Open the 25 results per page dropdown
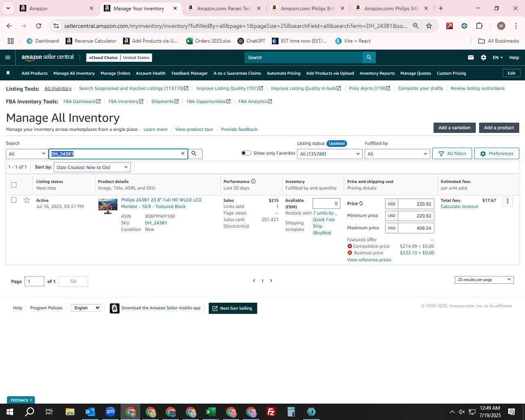The width and height of the screenshot is (525, 420). (x=484, y=280)
